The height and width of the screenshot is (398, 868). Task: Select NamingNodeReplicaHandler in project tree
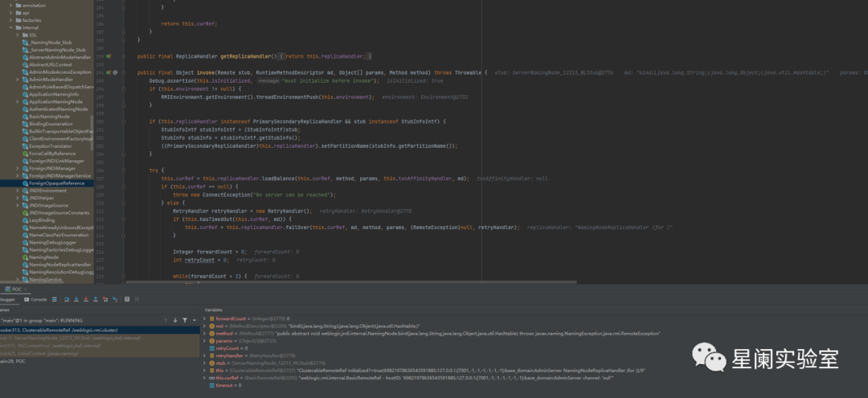click(59, 265)
